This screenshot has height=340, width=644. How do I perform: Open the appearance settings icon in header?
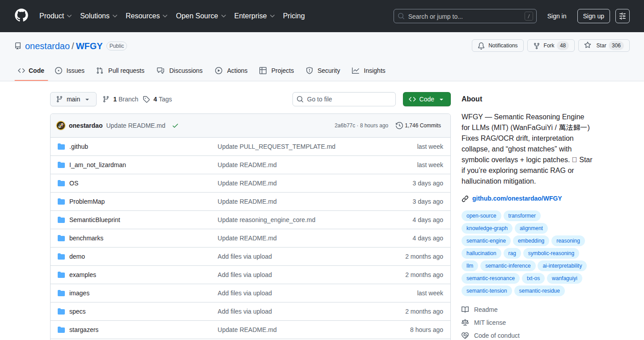[x=623, y=16]
